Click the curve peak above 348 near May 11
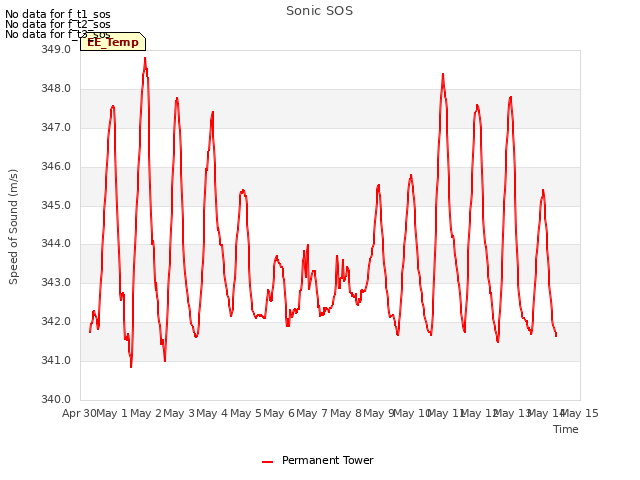 [443, 75]
